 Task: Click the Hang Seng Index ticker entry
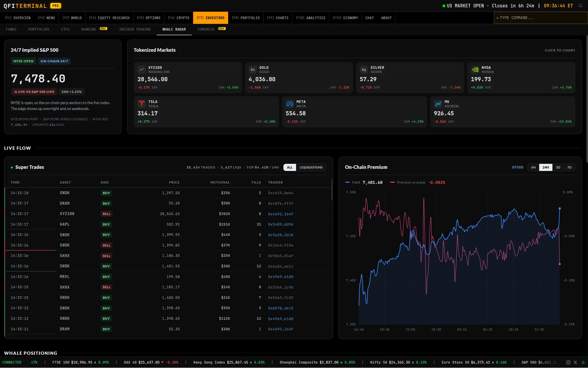pos(229,362)
